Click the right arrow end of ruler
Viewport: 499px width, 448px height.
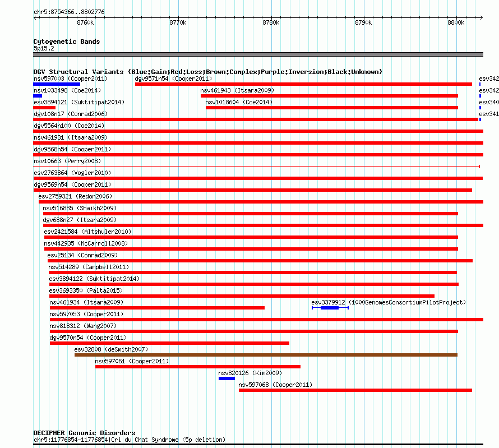click(x=482, y=18)
